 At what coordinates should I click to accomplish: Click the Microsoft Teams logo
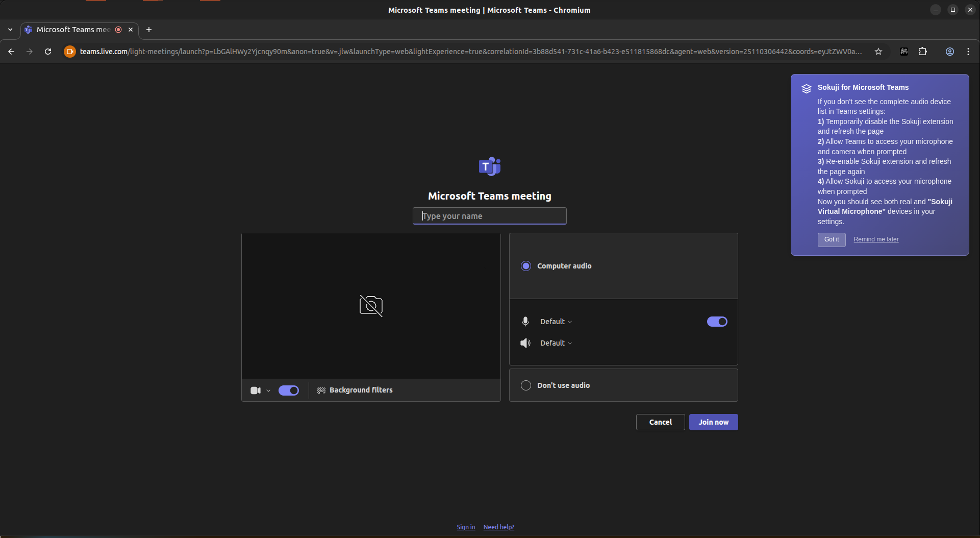pyautogui.click(x=490, y=166)
